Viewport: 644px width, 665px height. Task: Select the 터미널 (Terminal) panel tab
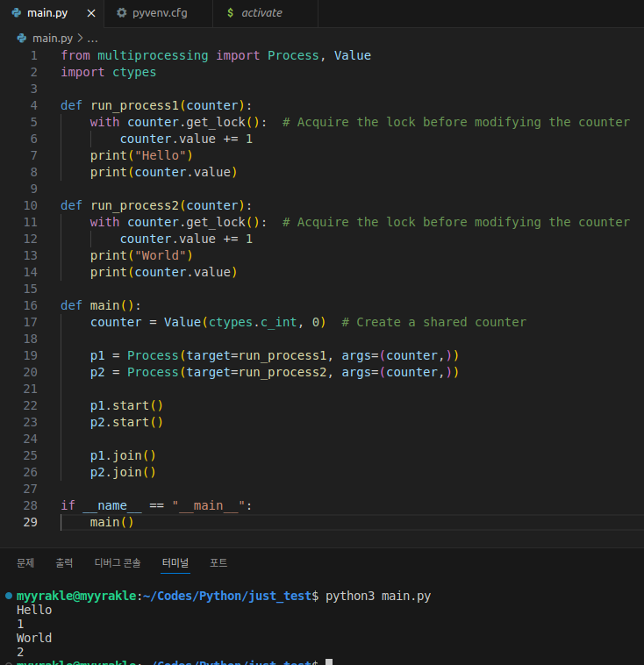(x=175, y=562)
